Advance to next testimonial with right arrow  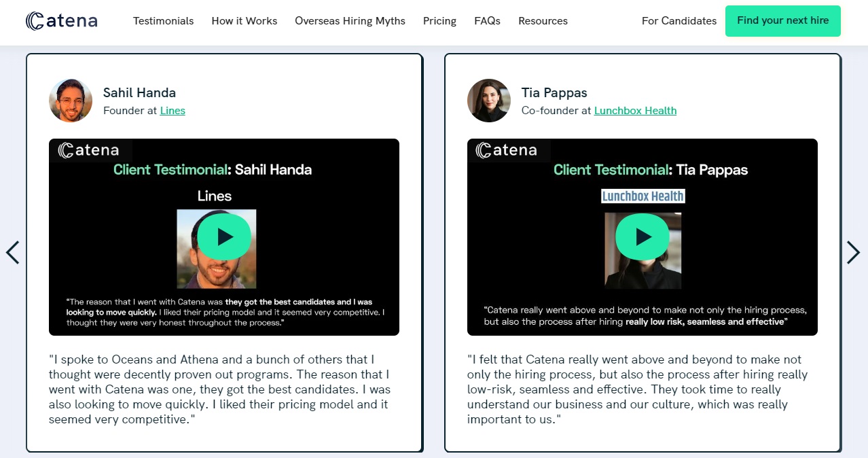click(x=853, y=252)
